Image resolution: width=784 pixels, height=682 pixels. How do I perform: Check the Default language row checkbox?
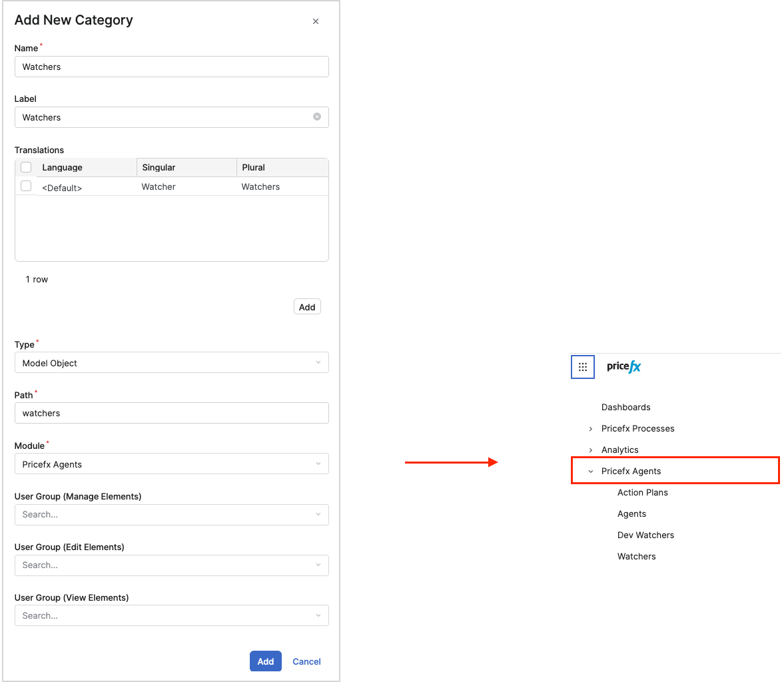tap(26, 186)
